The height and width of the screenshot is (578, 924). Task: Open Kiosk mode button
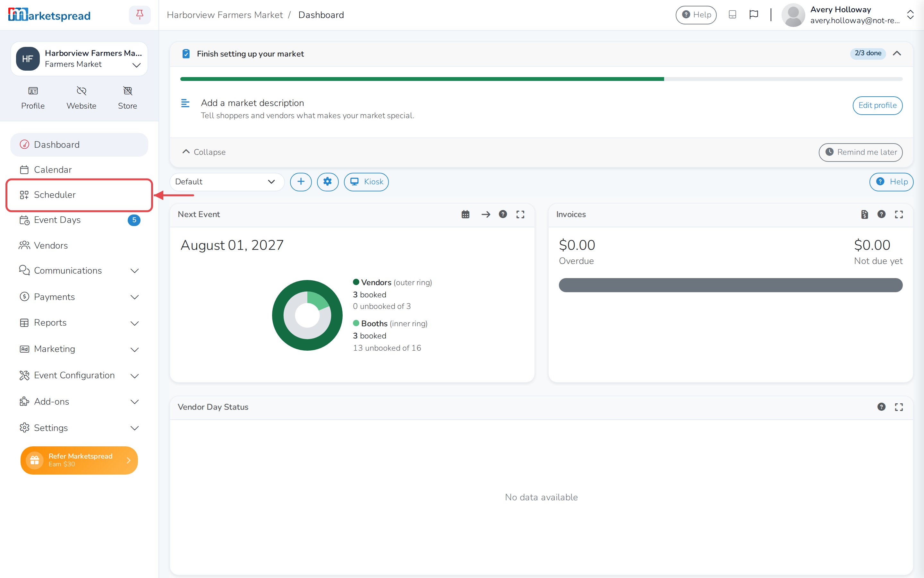coord(366,182)
